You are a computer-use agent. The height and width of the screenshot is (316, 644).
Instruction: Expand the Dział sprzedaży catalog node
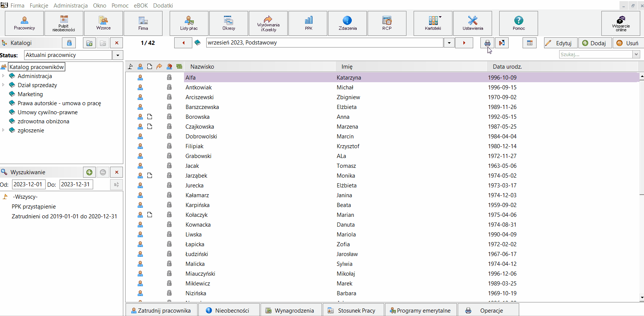pyautogui.click(x=3, y=85)
